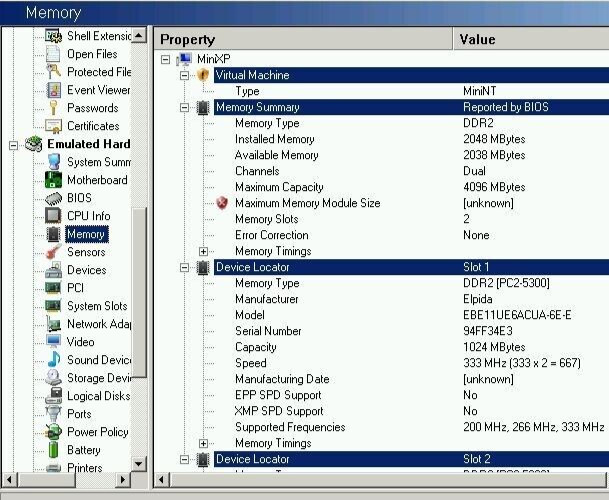Click the Power Policy icon
This screenshot has width=609, height=500.
tap(53, 432)
